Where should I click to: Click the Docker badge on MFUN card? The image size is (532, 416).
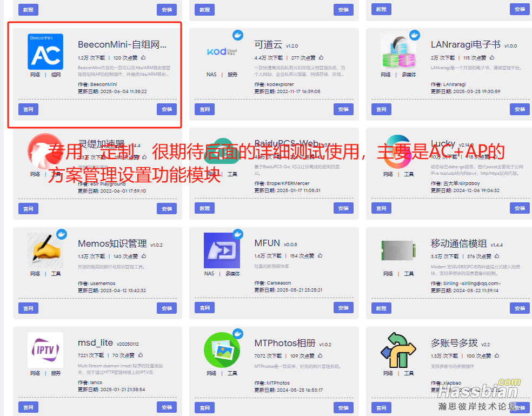[x=238, y=234]
